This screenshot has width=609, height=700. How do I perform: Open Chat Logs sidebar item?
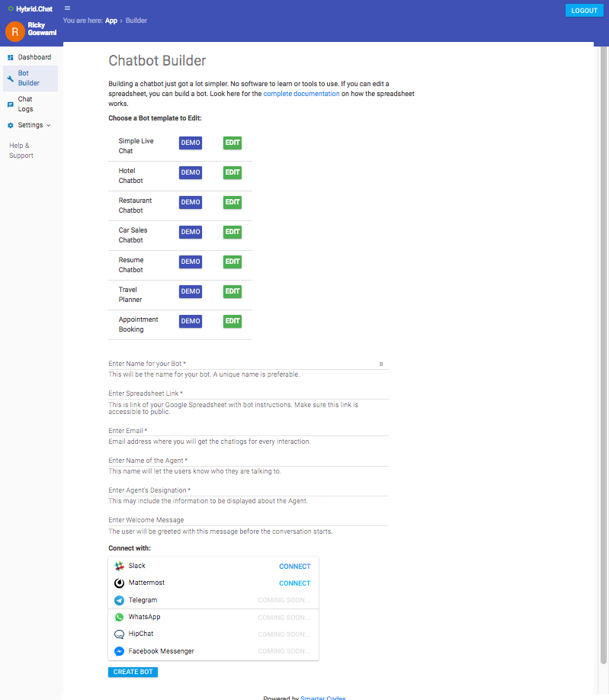[30, 104]
